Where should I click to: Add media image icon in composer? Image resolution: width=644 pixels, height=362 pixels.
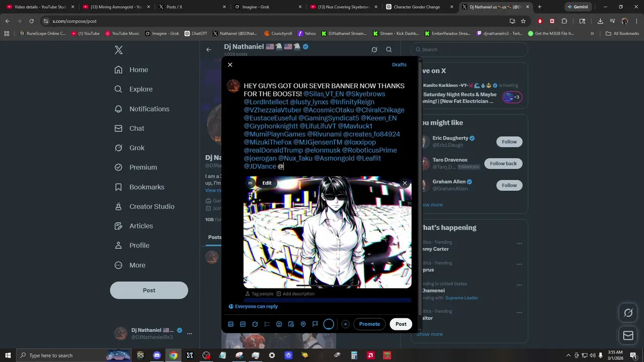coord(231,324)
